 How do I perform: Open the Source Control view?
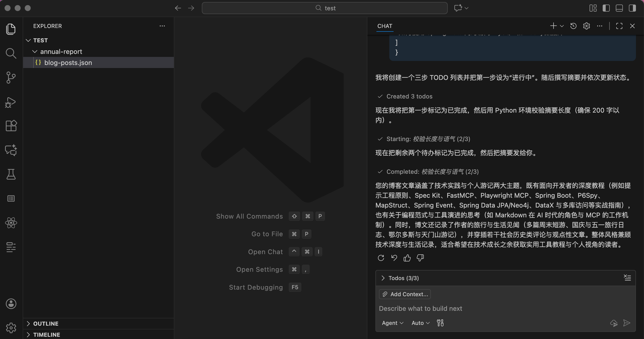[11, 77]
